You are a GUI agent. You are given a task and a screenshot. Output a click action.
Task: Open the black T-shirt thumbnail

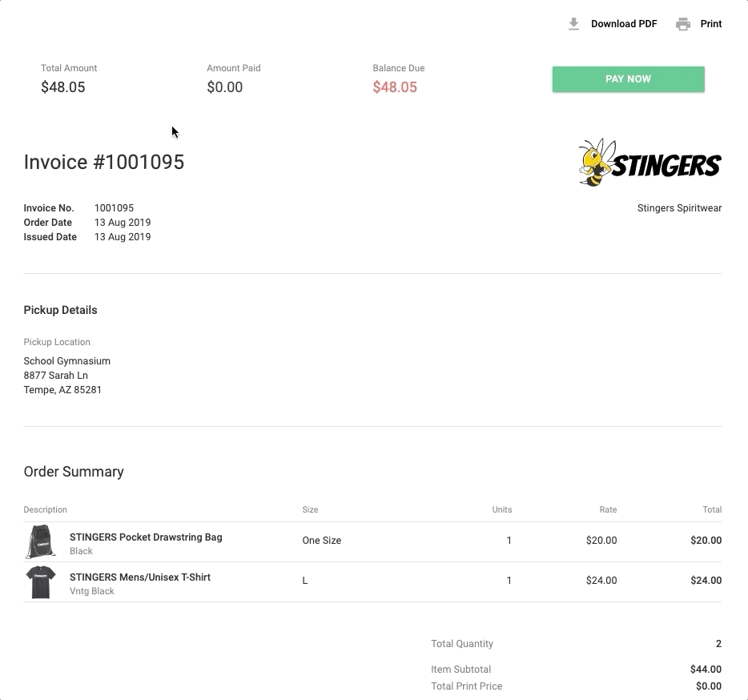[40, 582]
